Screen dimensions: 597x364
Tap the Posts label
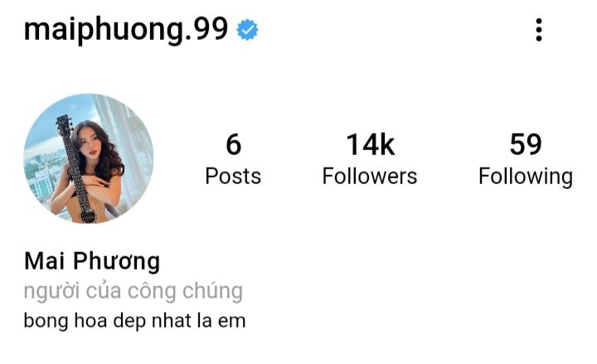(233, 177)
